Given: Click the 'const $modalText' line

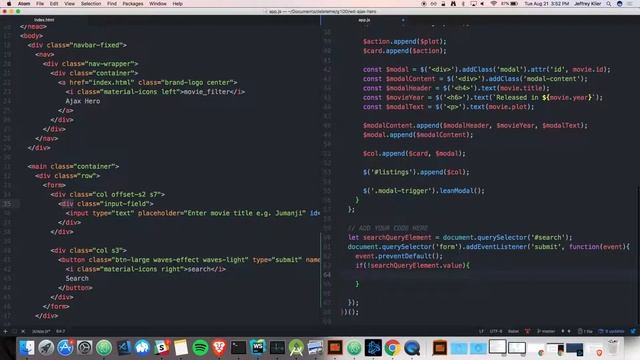Looking at the screenshot, I should 448,107.
